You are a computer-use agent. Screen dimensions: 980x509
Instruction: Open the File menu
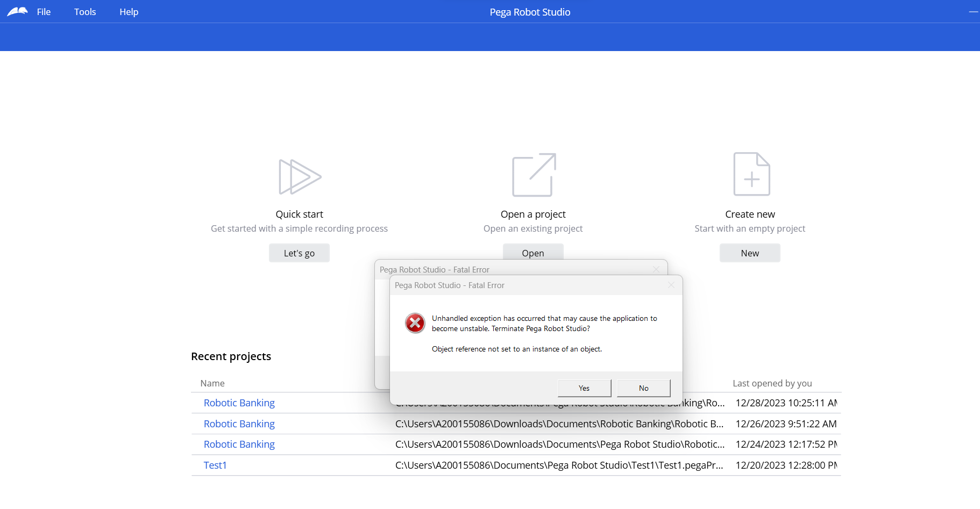click(43, 11)
